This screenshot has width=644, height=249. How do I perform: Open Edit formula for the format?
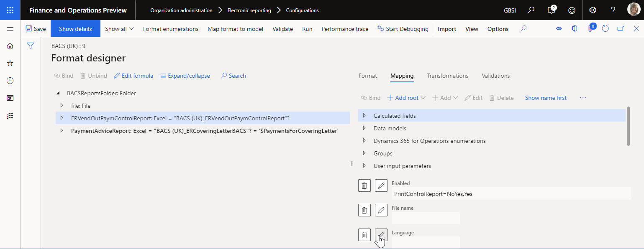click(x=133, y=76)
